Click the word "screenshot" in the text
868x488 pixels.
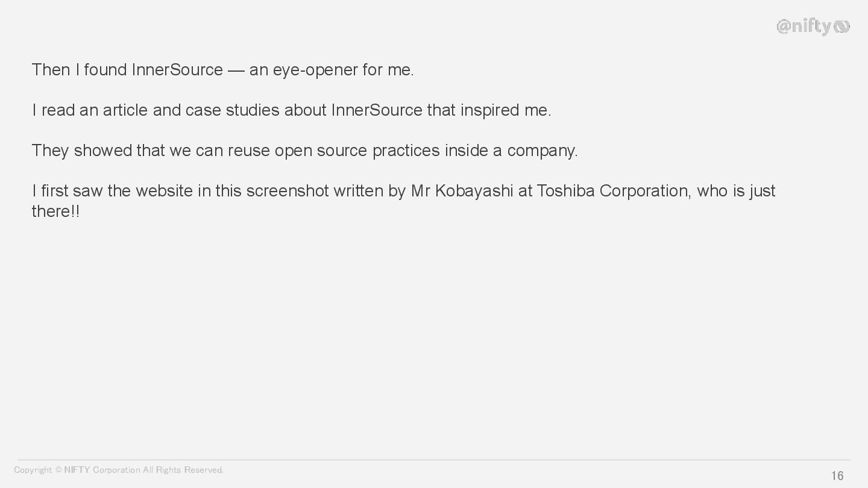(288, 191)
